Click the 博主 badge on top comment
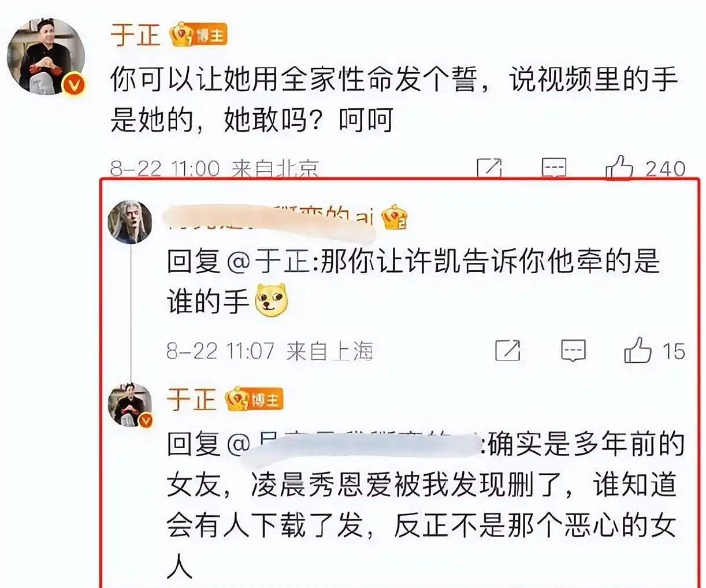Screen dimensions: 706x588 [199, 35]
